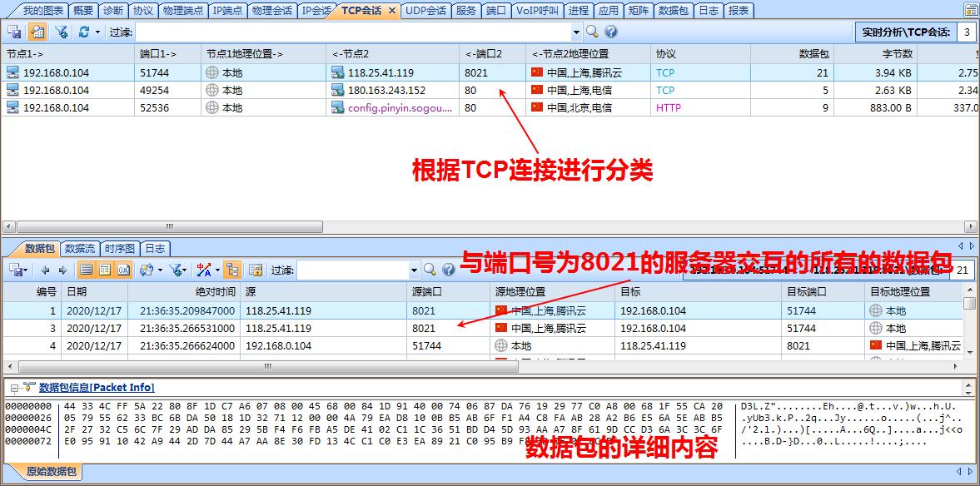The width and height of the screenshot is (980, 486).
Task: Toggle the packet detail list view
Action: click(104, 268)
